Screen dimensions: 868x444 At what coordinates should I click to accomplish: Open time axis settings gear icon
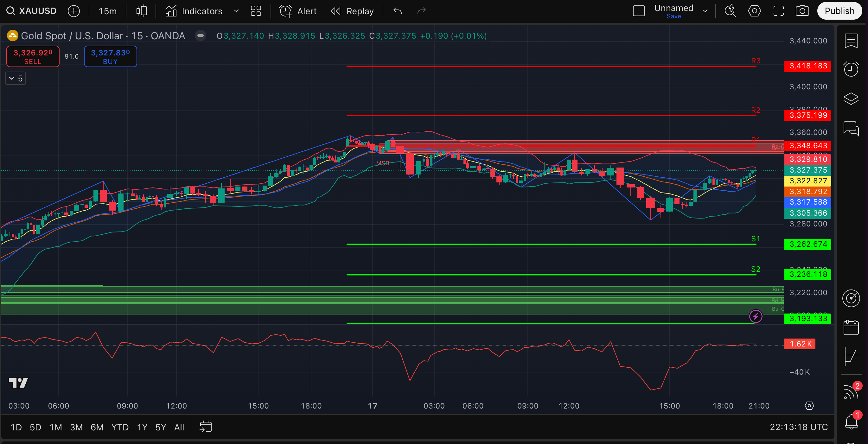[809, 406]
